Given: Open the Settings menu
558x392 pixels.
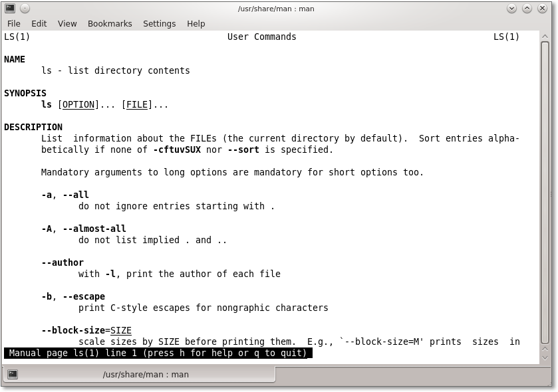Looking at the screenshot, I should [159, 23].
